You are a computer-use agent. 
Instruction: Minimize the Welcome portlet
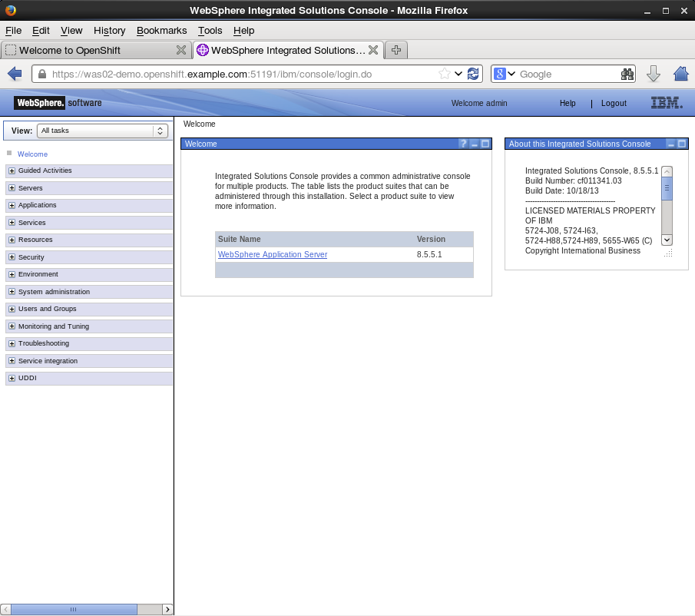(475, 144)
